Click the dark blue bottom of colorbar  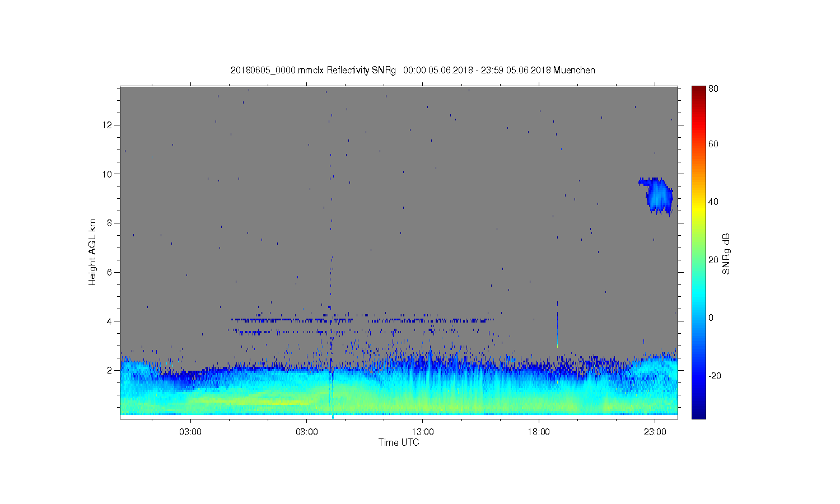tap(698, 413)
